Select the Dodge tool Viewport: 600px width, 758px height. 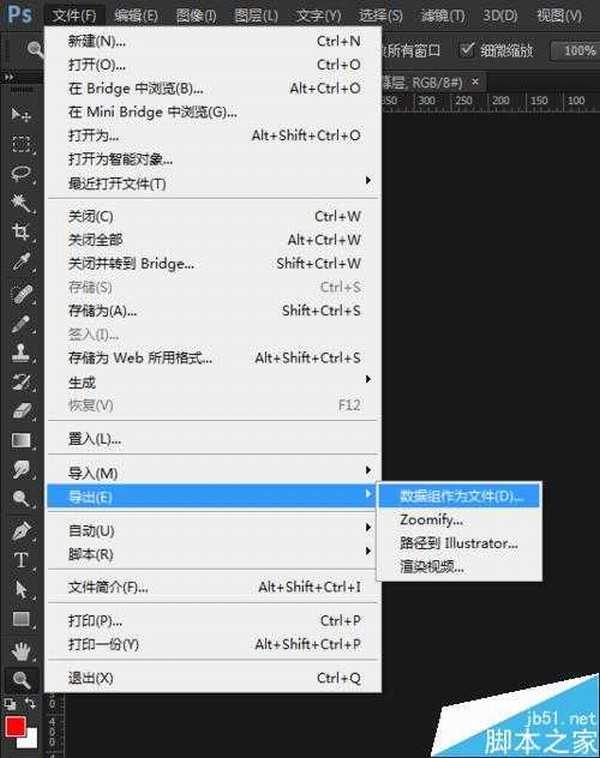click(x=21, y=497)
